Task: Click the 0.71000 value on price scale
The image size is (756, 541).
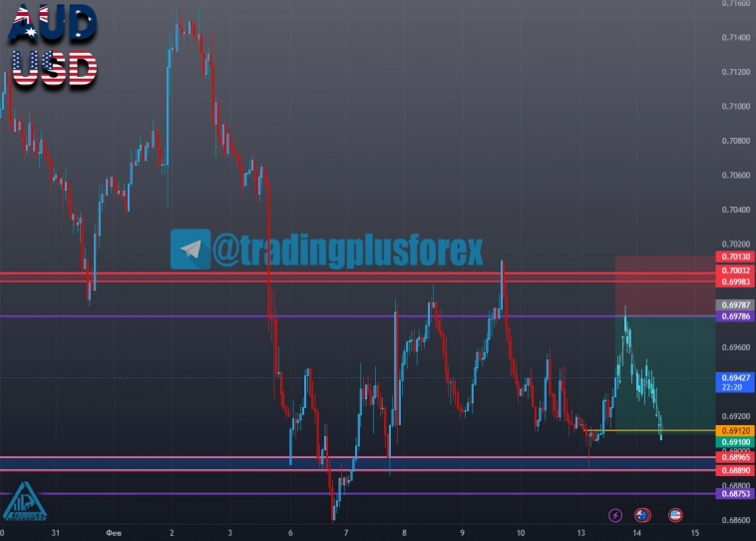Action: point(736,106)
